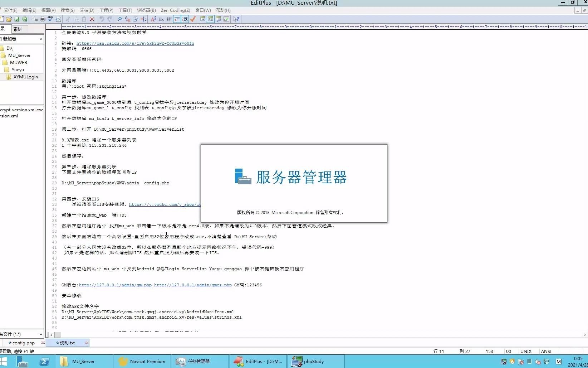The height and width of the screenshot is (368, 588).
Task: Click the horizontal scrollbar left arrow
Action: point(52,335)
